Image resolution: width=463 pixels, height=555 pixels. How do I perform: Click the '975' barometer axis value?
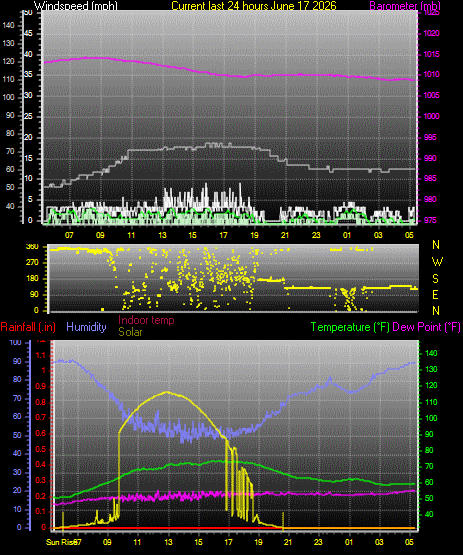pyautogui.click(x=430, y=220)
